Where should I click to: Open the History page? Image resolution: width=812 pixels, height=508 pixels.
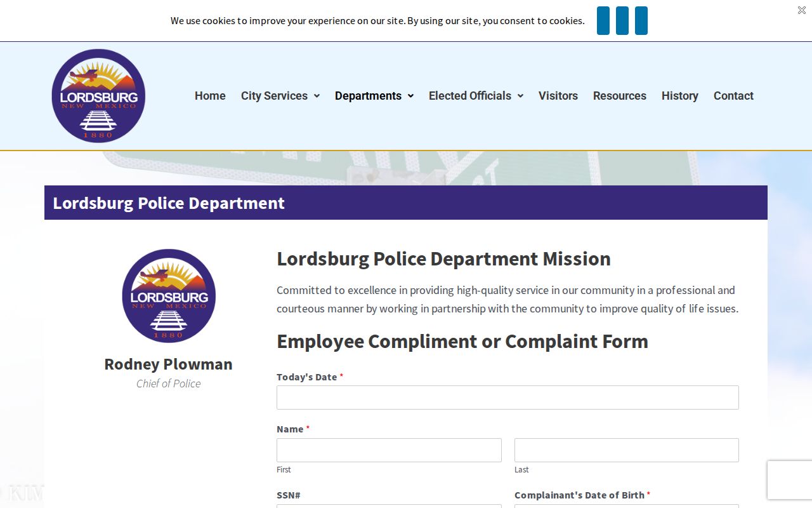click(x=680, y=96)
